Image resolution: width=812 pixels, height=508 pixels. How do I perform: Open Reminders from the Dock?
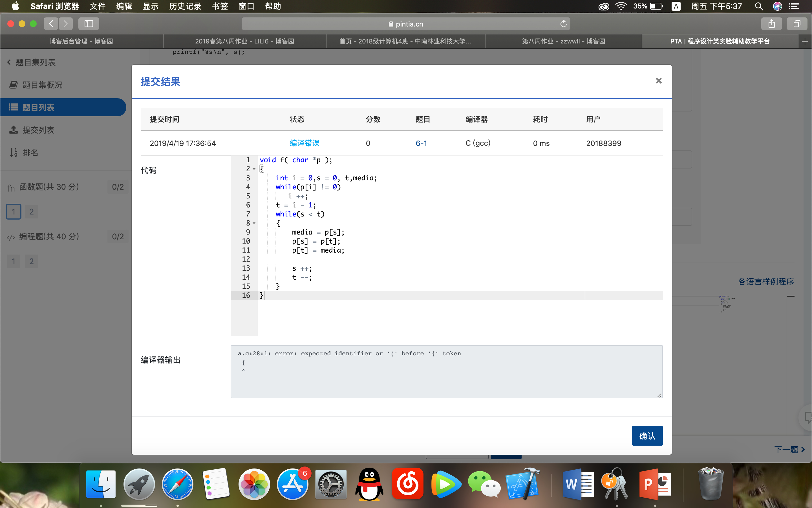tap(216, 484)
